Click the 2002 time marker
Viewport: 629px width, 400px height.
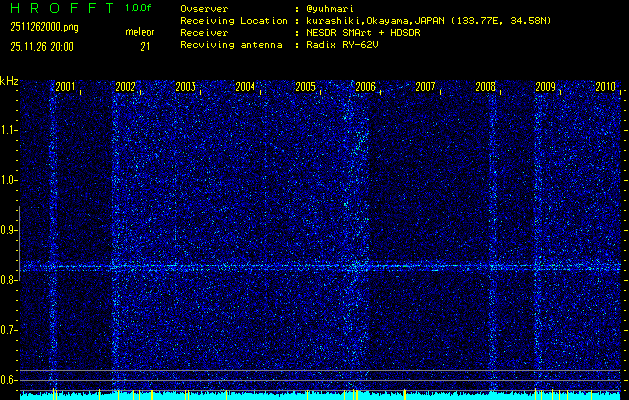point(125,86)
